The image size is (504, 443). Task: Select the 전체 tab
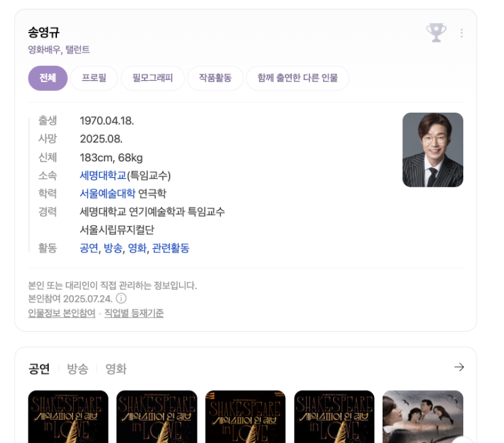click(48, 78)
